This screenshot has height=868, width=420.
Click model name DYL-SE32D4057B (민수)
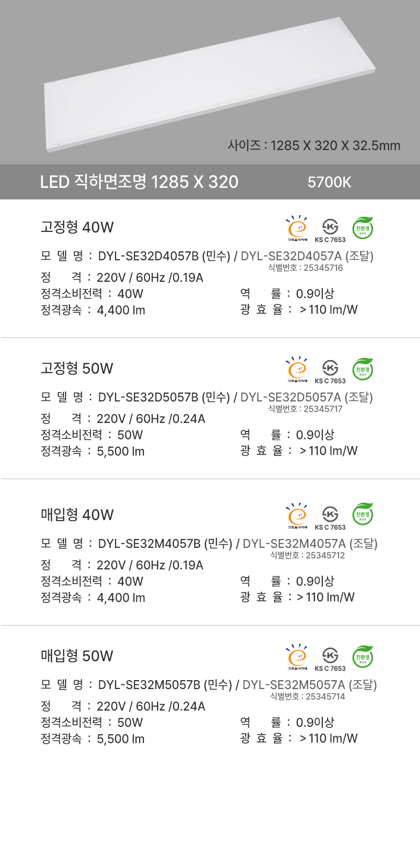(x=164, y=256)
